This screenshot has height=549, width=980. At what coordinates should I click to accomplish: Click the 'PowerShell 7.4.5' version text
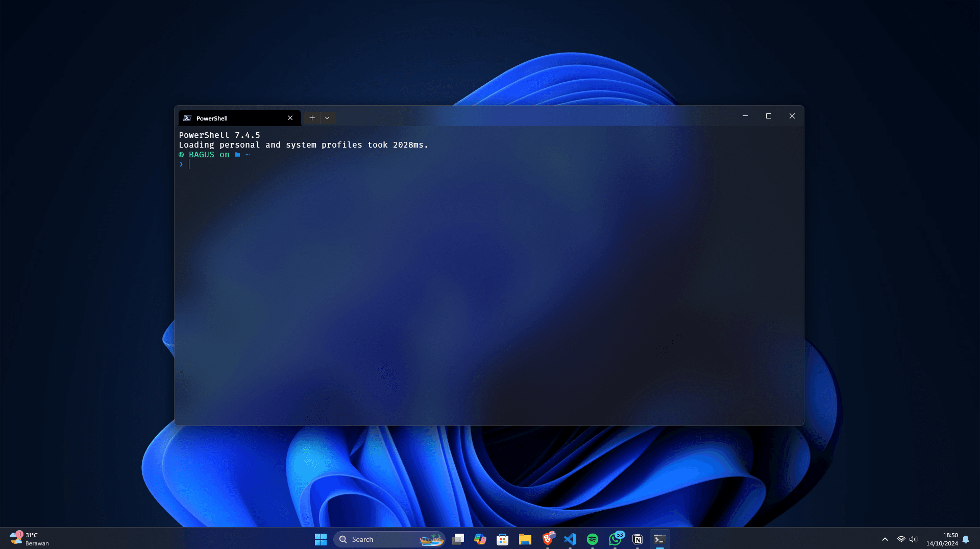click(x=219, y=135)
